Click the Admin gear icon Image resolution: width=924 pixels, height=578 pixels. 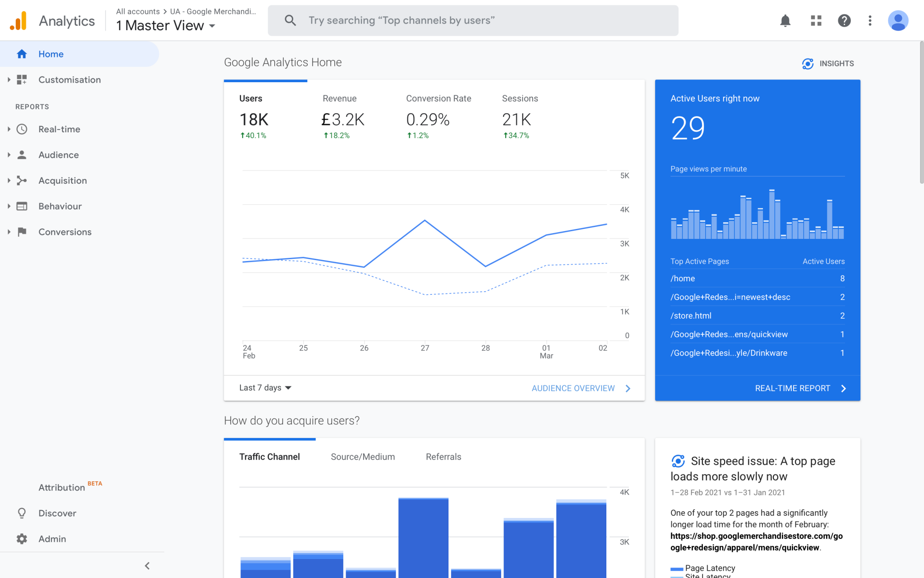(22, 539)
